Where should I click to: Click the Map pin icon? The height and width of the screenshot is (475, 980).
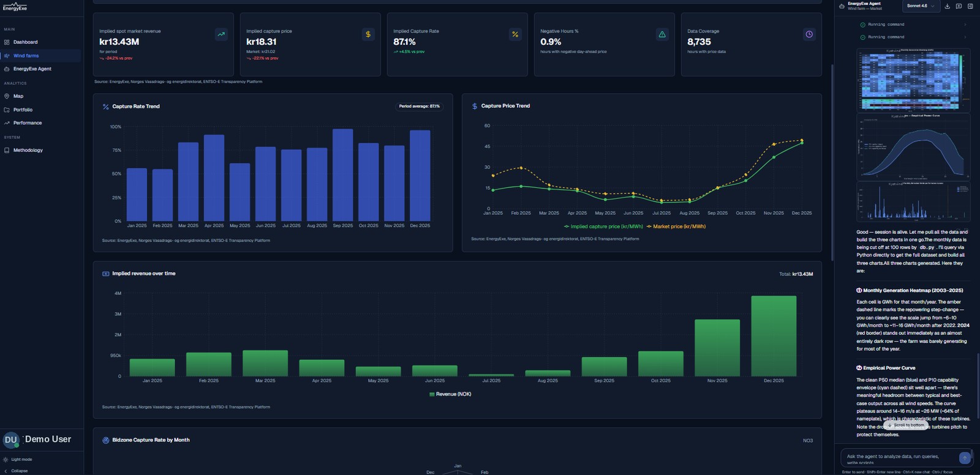pos(7,96)
